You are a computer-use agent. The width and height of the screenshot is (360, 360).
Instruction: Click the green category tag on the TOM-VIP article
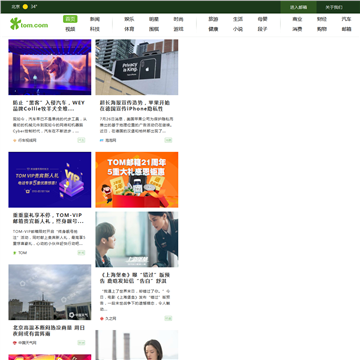pyautogui.click(x=81, y=253)
